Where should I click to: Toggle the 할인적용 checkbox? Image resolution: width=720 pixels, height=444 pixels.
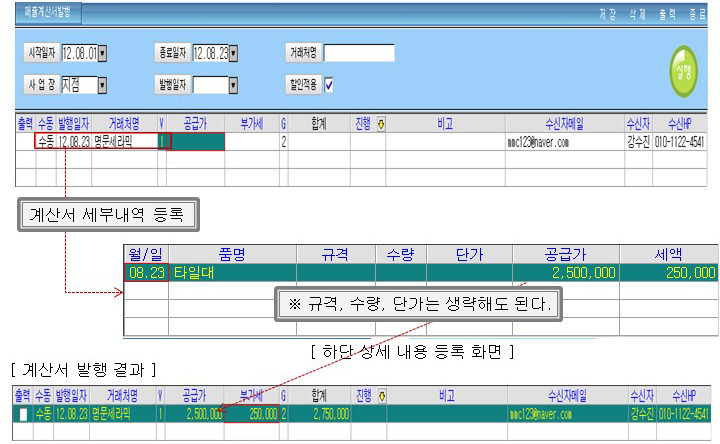[329, 84]
